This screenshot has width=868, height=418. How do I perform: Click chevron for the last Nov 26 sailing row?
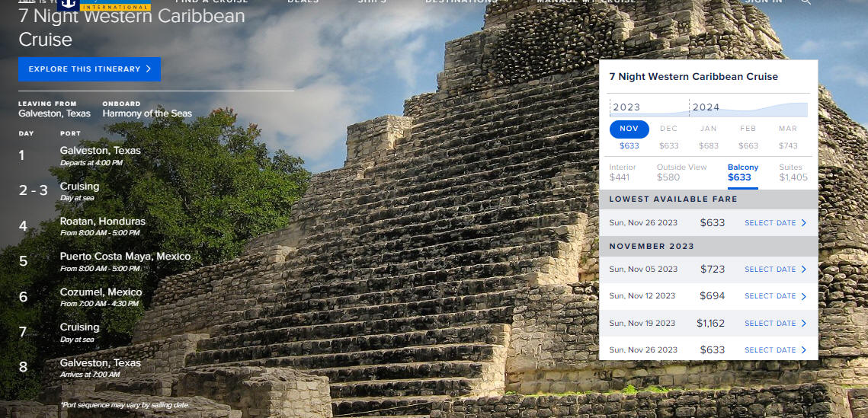coord(804,350)
